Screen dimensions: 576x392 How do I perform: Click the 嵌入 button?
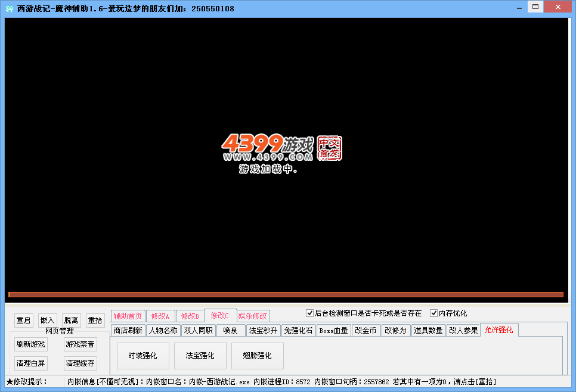47,321
